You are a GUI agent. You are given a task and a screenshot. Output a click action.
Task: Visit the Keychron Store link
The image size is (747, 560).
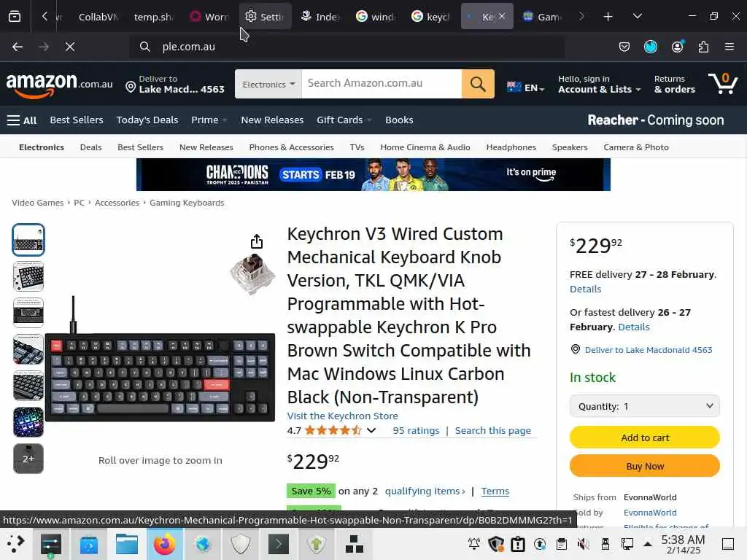343,416
